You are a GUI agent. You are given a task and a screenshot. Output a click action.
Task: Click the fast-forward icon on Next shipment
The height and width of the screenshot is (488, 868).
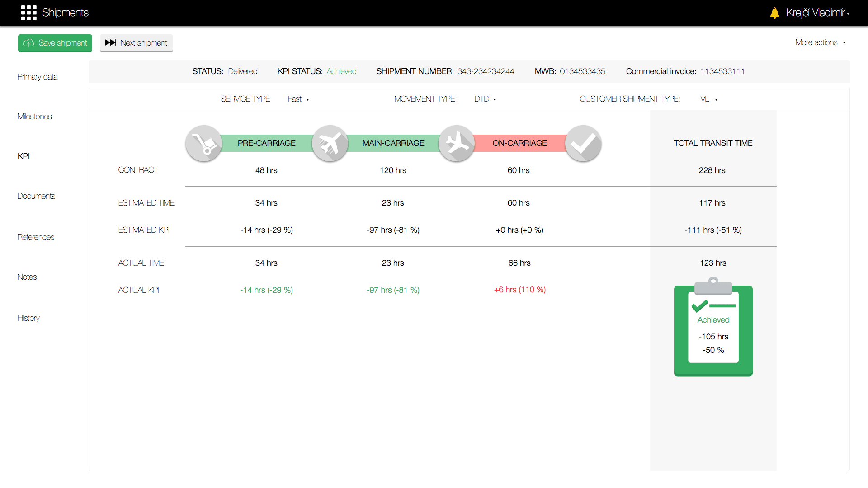tap(110, 43)
